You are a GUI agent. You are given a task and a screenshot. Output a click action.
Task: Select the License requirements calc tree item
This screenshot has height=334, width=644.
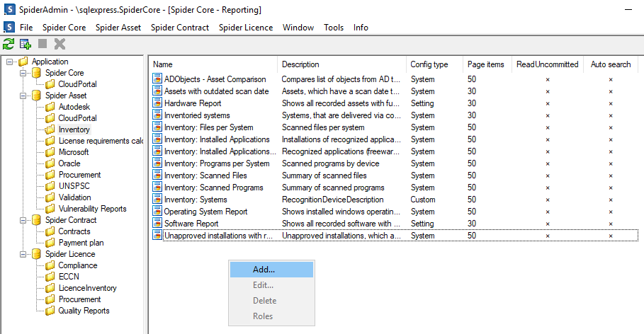tap(101, 141)
